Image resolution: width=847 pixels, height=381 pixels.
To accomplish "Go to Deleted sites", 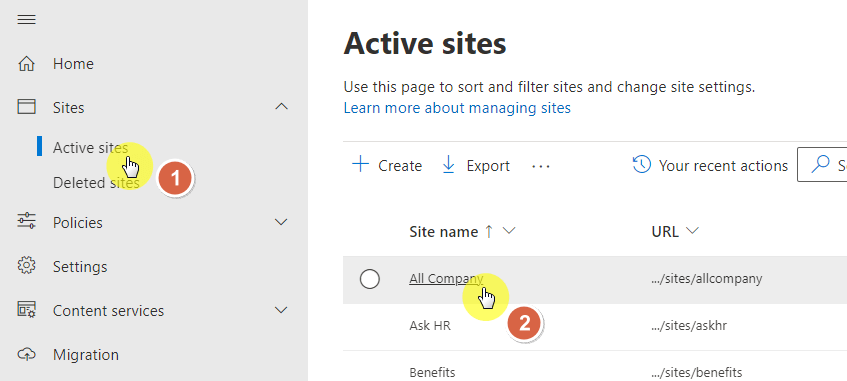I will (96, 183).
